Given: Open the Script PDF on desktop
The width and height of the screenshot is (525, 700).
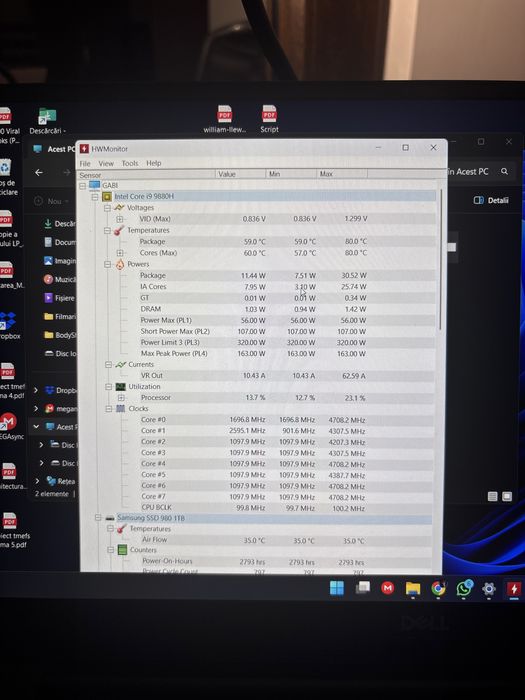Looking at the screenshot, I should [x=269, y=119].
